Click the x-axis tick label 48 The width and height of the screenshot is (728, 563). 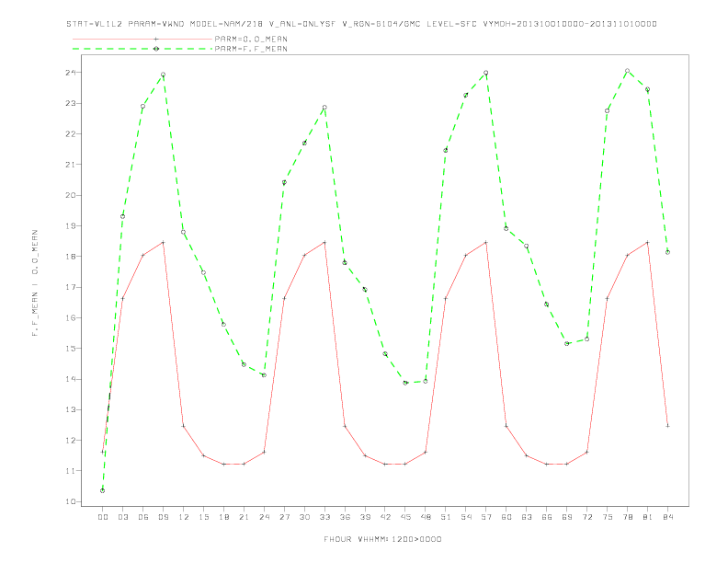click(x=426, y=517)
